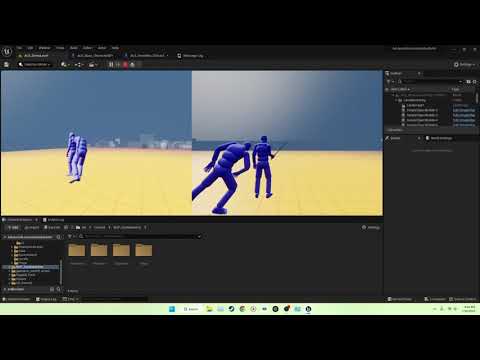Viewport: 480px width, 360px height.
Task: Open the Message Log tab
Action: [x=190, y=56]
